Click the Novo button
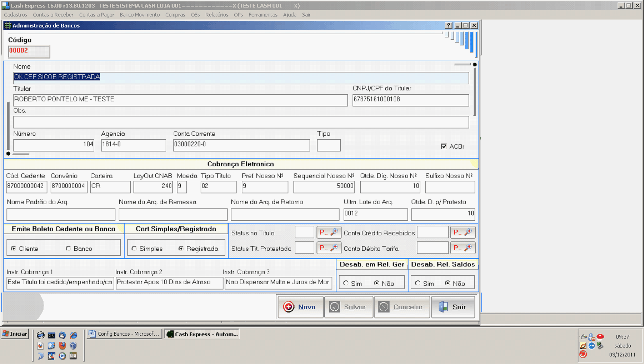Viewport: 644px width, 364px height. (300, 307)
